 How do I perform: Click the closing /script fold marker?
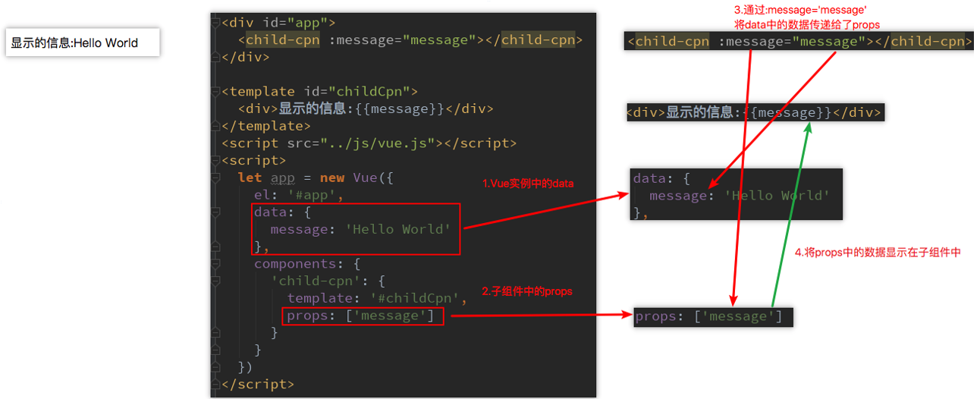click(x=217, y=385)
